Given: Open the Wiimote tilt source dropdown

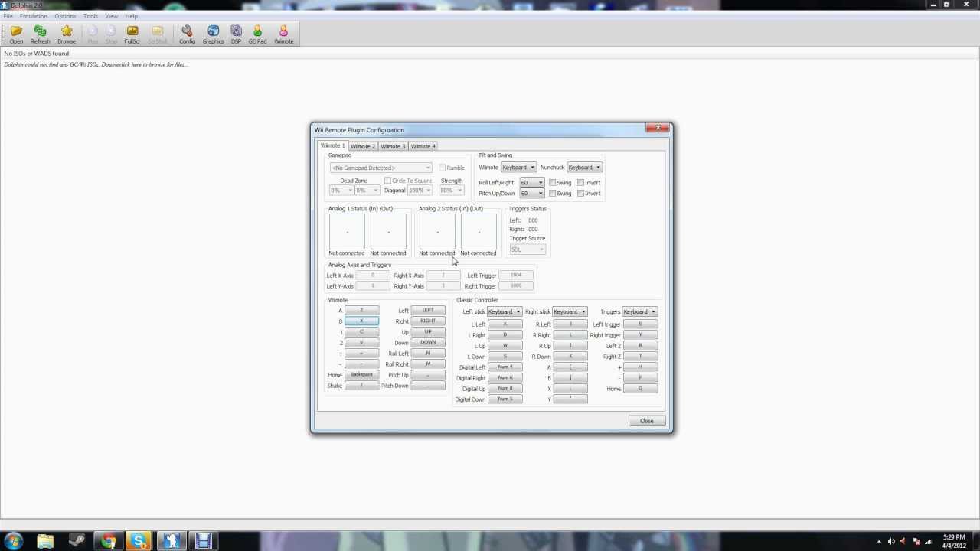Looking at the screenshot, I should (518, 168).
